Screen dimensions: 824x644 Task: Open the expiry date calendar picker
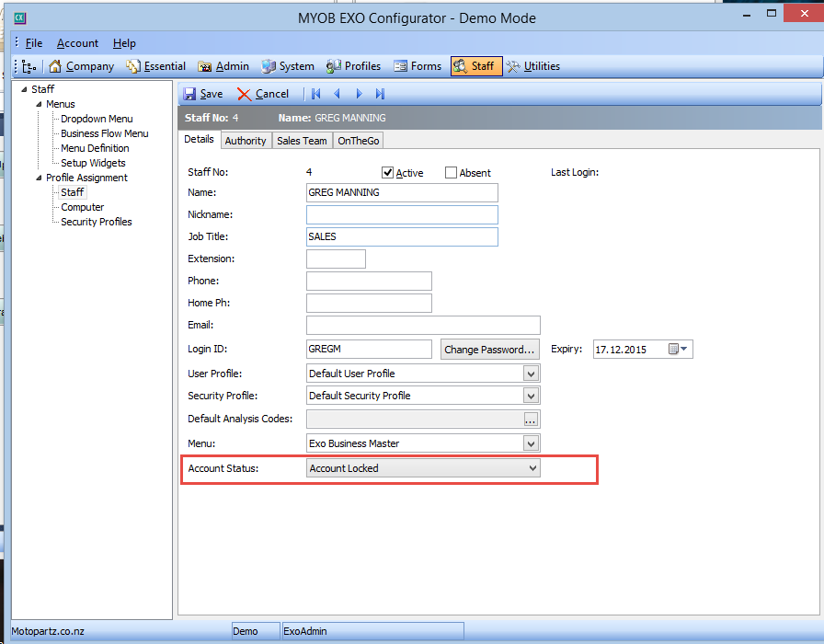[678, 349]
